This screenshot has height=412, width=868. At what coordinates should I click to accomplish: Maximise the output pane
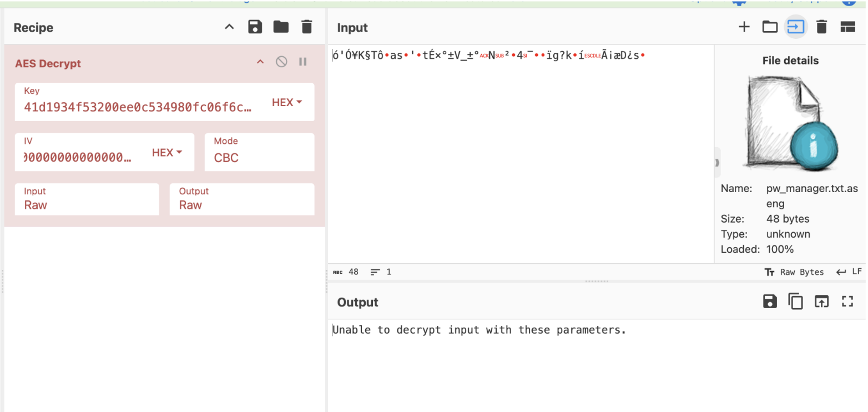coord(847,302)
